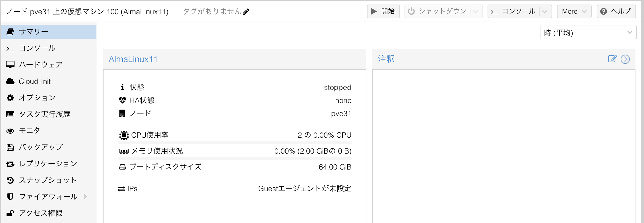Screen dimensions: 644x223
Task: Click inside the empty 注釈 notes area
Action: pyautogui.click(x=504, y=146)
